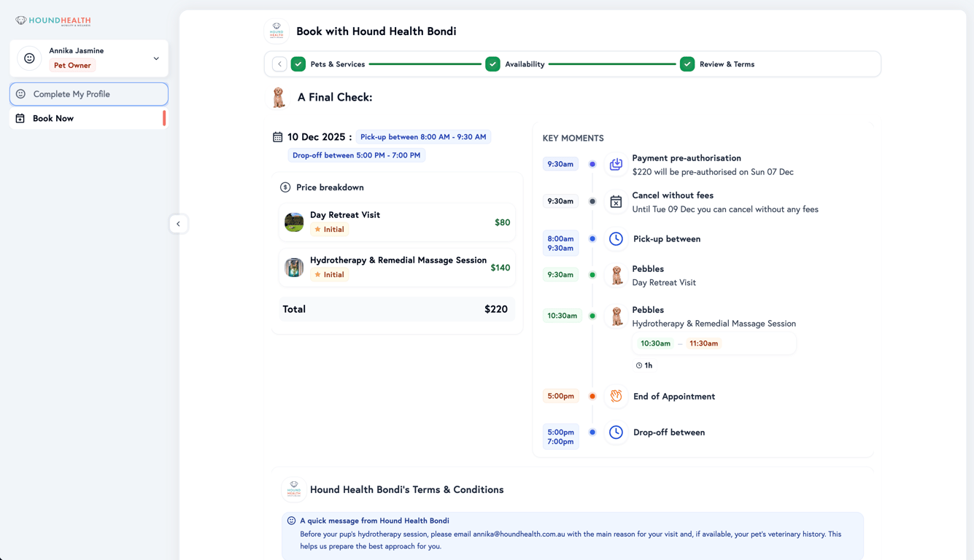Click the calendar icon beside 10 Dec 2025
Screen dimensions: 974x560
click(x=277, y=136)
